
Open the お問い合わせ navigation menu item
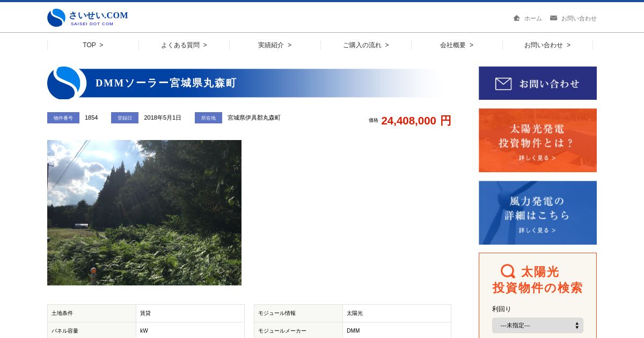tap(547, 45)
